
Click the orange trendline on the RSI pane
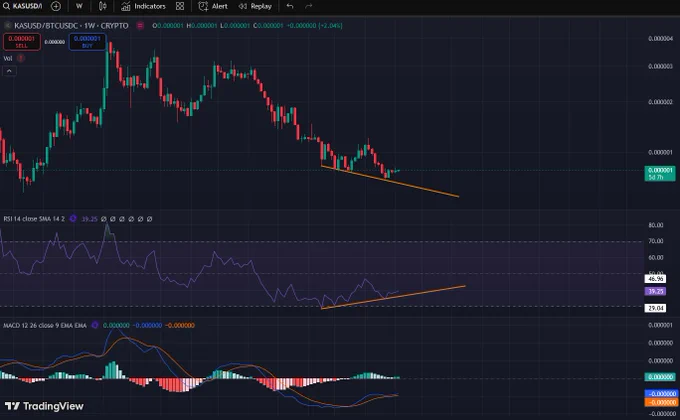(x=393, y=297)
